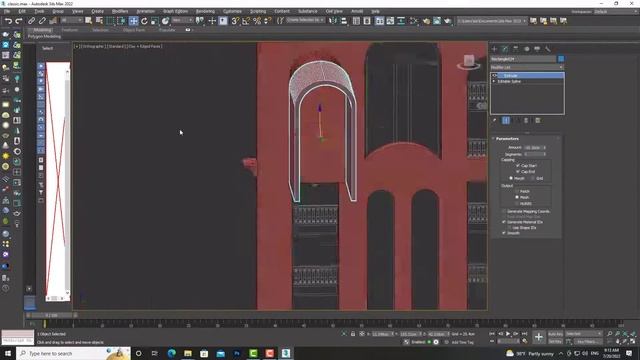This screenshot has width=640, height=360.
Task: Open the Customize menu
Action: coord(232,11)
